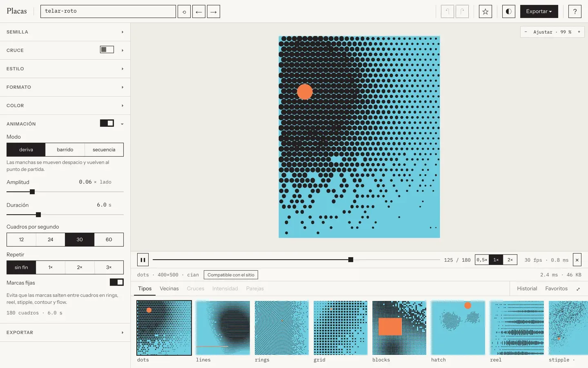Pause the animation playback

click(143, 260)
